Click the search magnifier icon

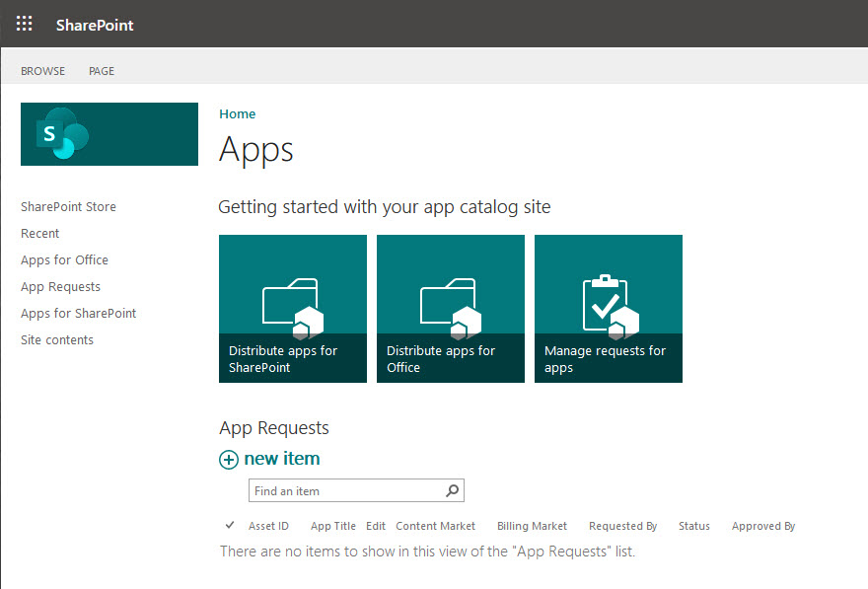(453, 490)
